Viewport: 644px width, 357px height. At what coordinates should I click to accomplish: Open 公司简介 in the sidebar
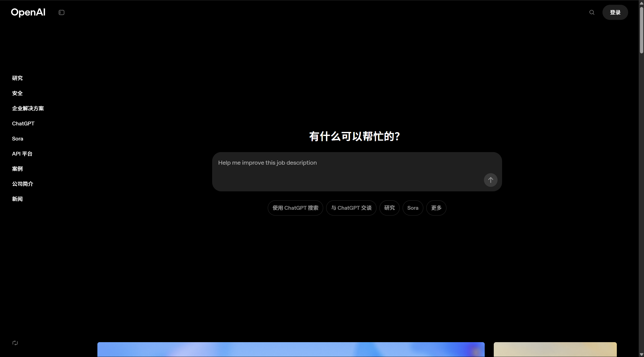(x=23, y=184)
